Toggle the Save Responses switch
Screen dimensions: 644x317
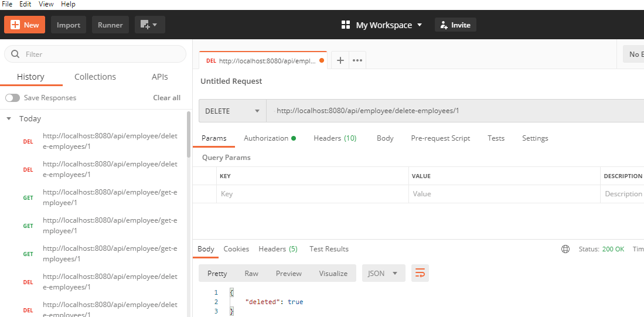(x=12, y=98)
